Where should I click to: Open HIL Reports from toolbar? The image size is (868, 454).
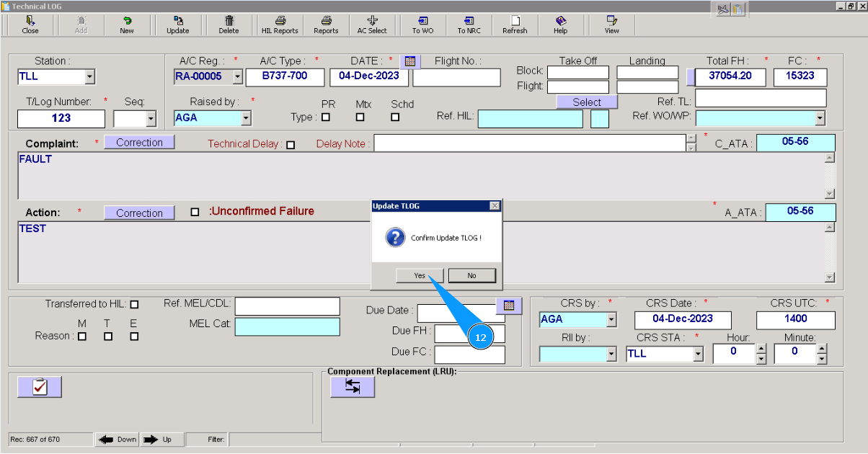click(x=280, y=25)
